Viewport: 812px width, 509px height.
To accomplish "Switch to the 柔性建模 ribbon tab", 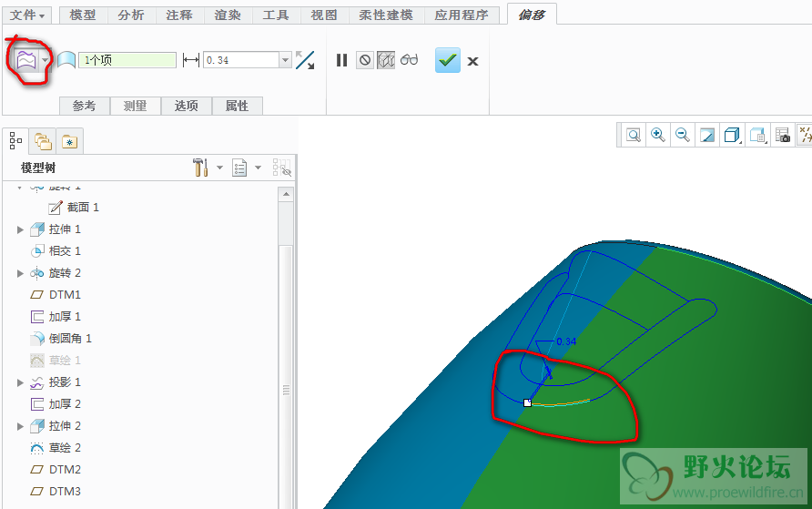I will (x=386, y=15).
